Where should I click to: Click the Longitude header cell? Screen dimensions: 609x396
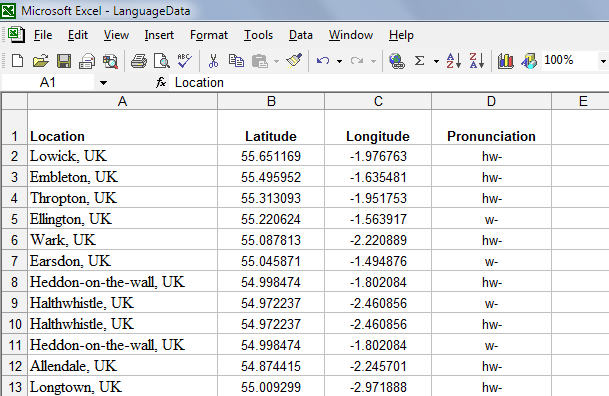(378, 128)
